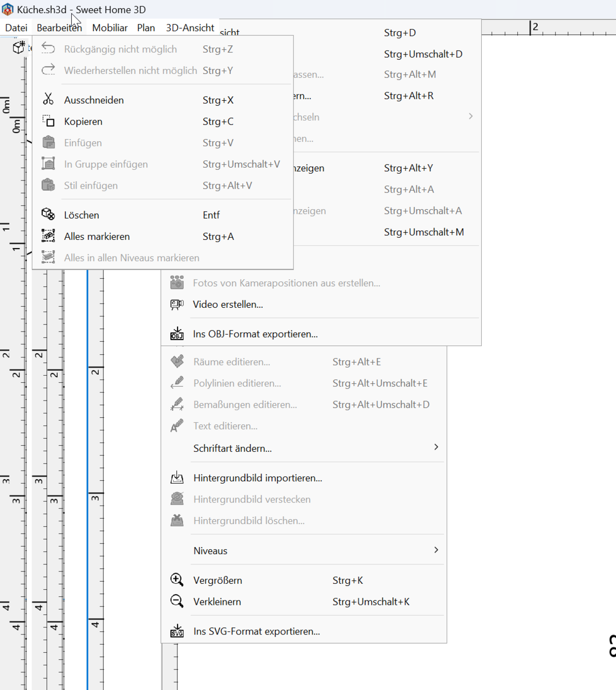Click the Alles markieren icon
Screen dimensions: 616x690
[x=49, y=236]
